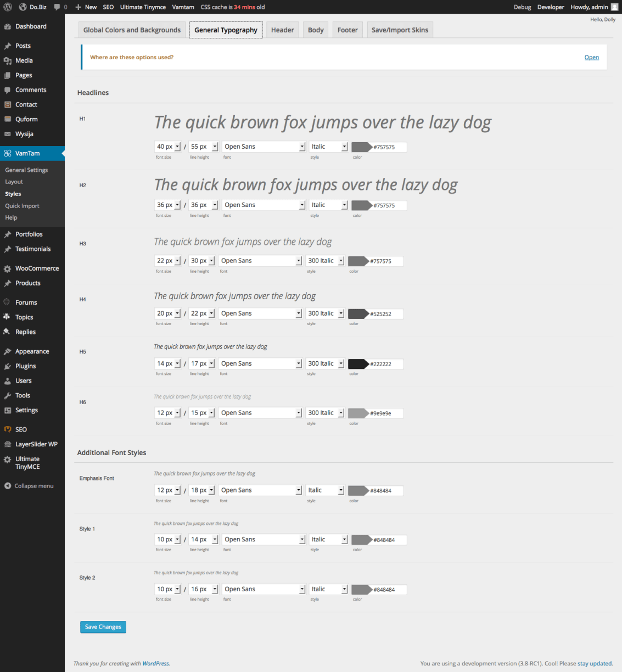
Task: Open the Plugins sidebar icon
Action: click(8, 366)
